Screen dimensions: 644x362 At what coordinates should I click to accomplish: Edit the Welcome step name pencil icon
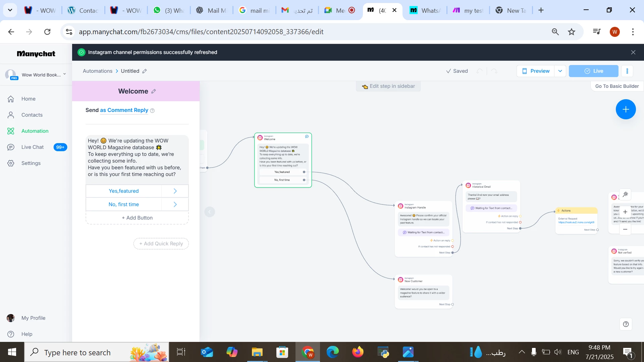pyautogui.click(x=154, y=91)
